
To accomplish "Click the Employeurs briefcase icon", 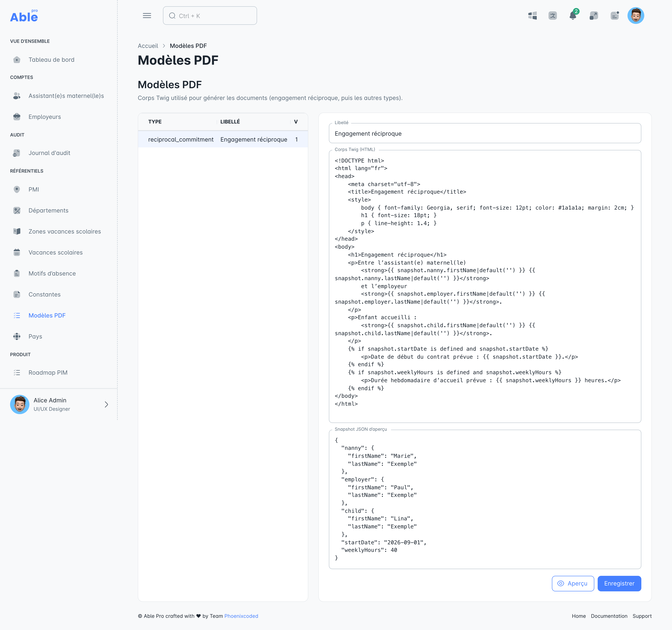I will (17, 117).
